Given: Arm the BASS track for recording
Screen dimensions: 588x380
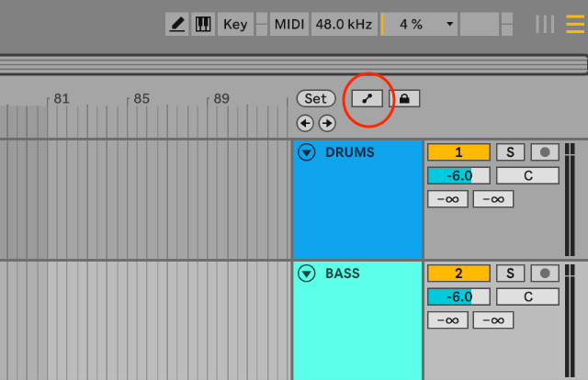Looking at the screenshot, I should [546, 274].
